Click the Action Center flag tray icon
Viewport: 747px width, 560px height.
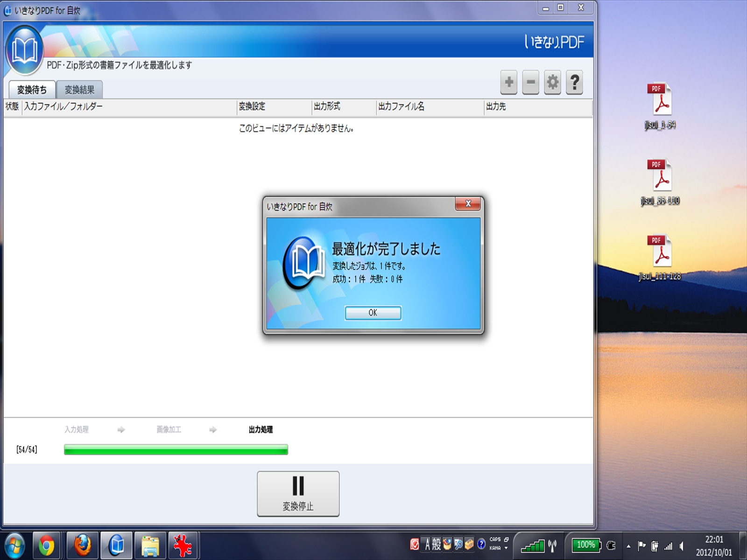click(x=642, y=546)
